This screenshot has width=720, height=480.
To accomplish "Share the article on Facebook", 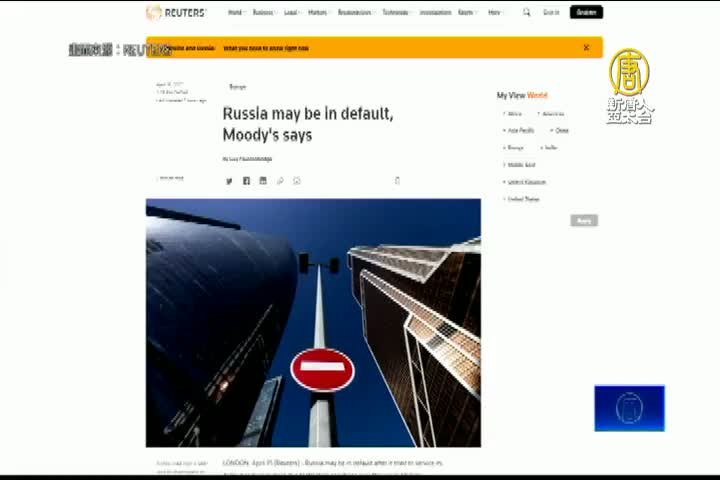I will click(246, 181).
